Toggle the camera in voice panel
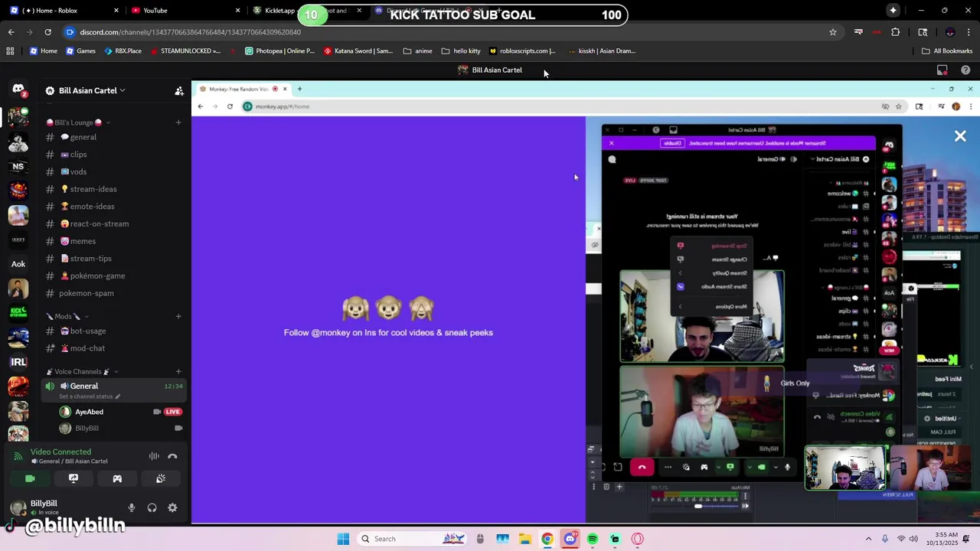Screen dimensions: 980x551 pos(30,478)
